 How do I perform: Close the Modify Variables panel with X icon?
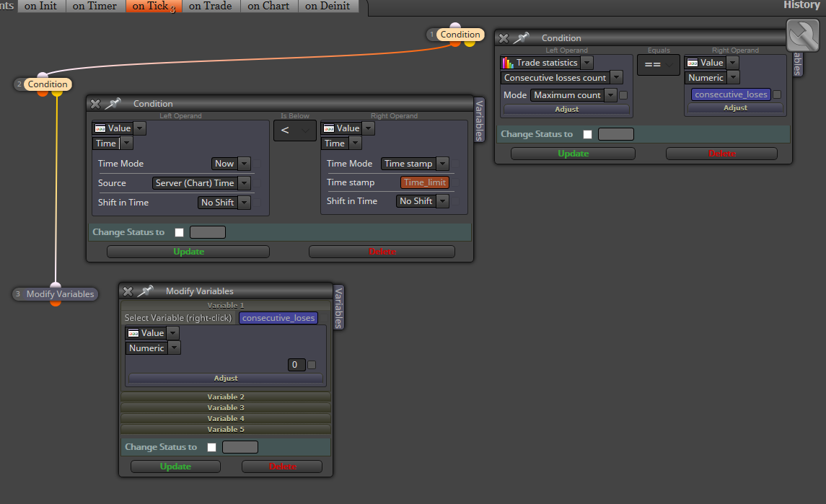click(x=128, y=291)
